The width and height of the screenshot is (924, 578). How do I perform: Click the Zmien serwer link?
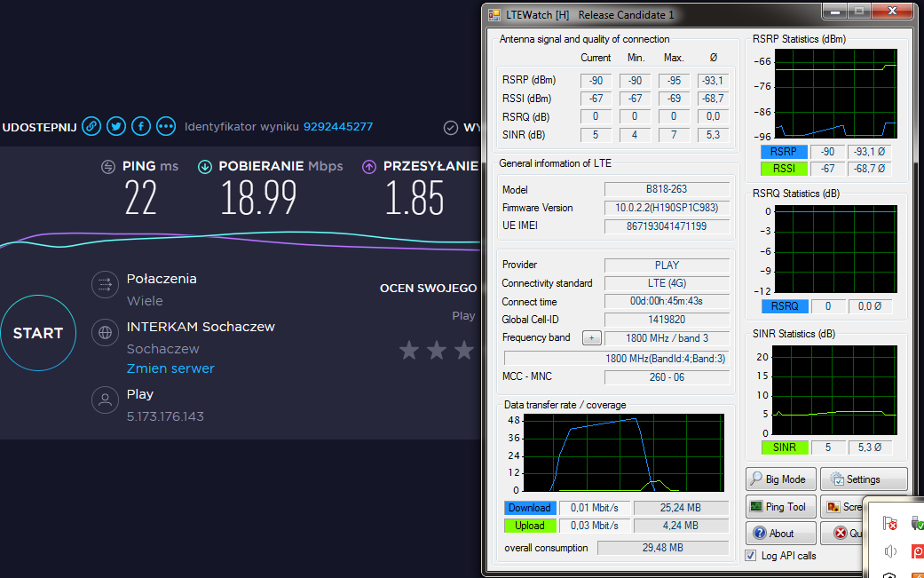coord(170,368)
